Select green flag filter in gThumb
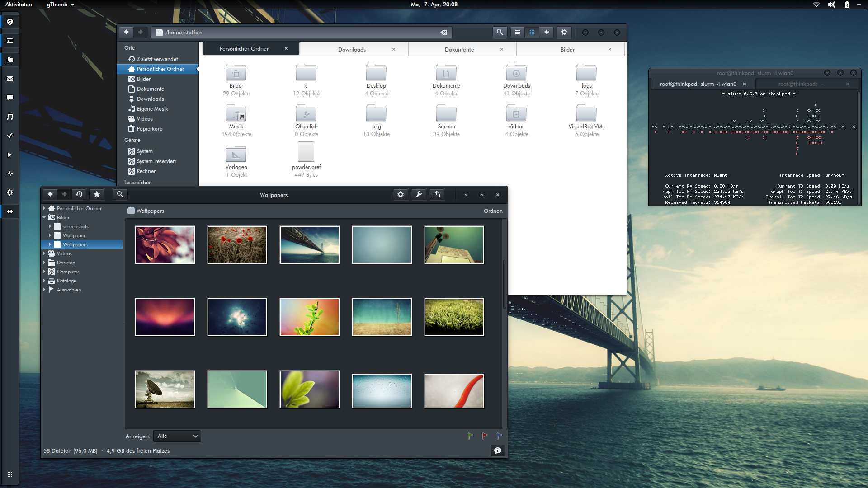Viewport: 868px width, 488px height. (470, 436)
